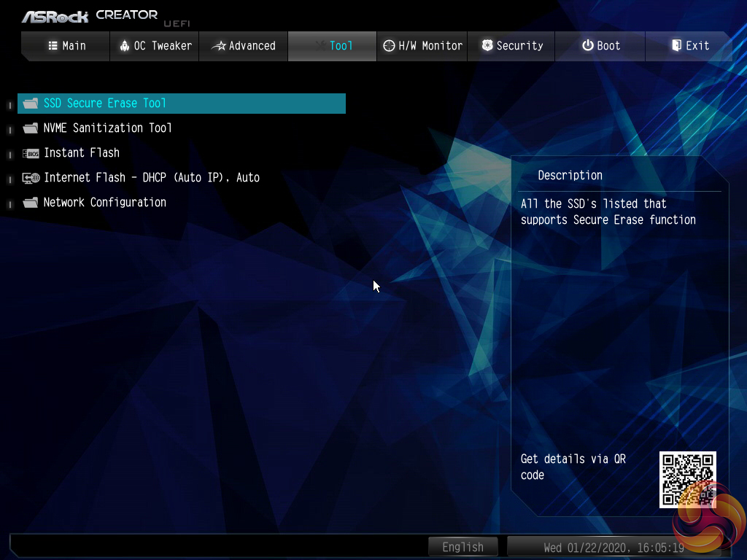Viewport: 747px width, 560px height.
Task: Click the folder icon beside SSD Secure Erase Tool
Action: 31,104
